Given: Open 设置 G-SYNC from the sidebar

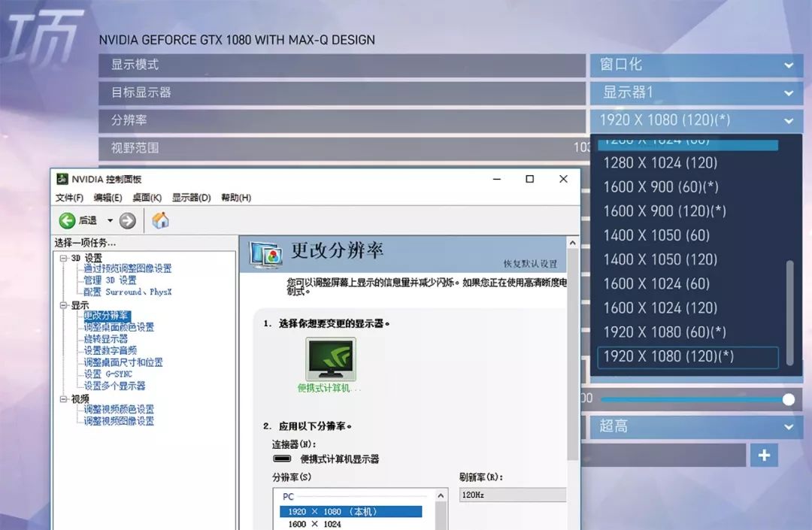Looking at the screenshot, I should [x=106, y=374].
